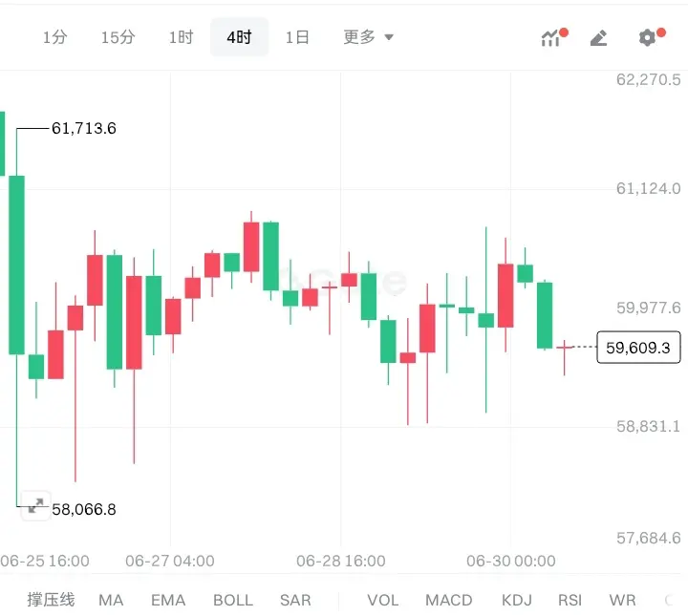The width and height of the screenshot is (688, 616).
Task: Enable the WR indicator
Action: 622,600
